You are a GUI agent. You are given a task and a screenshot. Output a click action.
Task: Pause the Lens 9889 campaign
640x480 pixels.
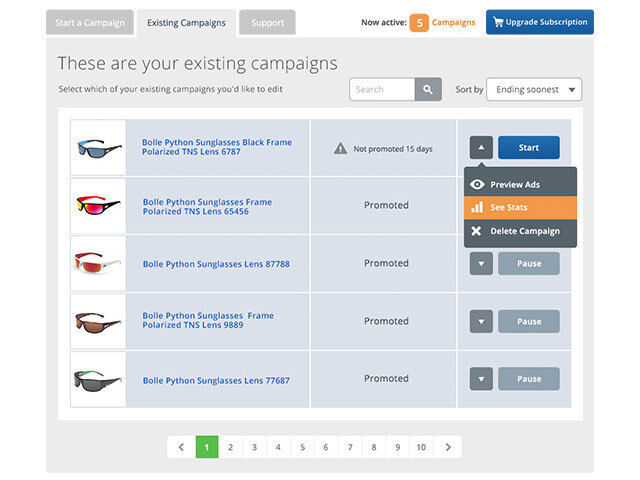point(529,322)
